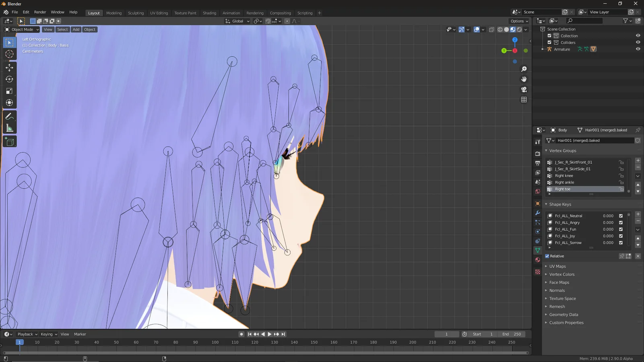The width and height of the screenshot is (644, 362).
Task: Open the Render menu
Action: point(40,12)
